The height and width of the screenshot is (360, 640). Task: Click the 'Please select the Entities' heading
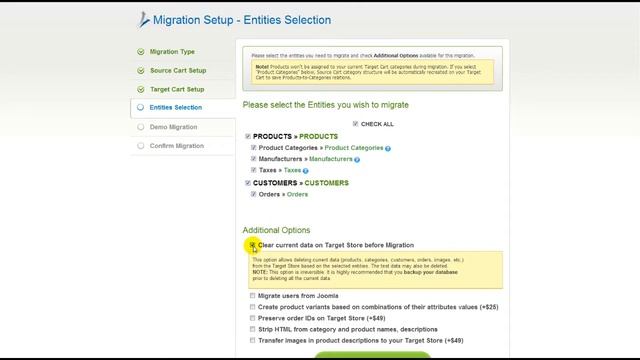coord(325,105)
